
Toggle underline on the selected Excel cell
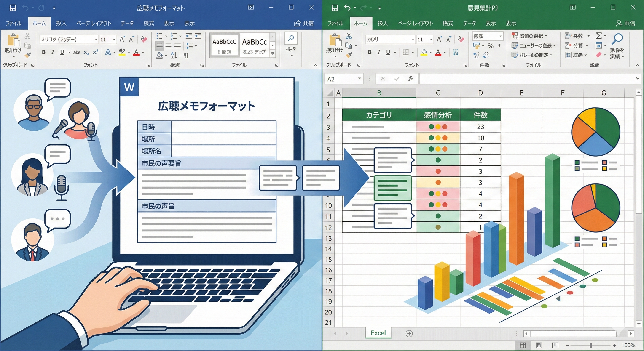[x=388, y=52]
